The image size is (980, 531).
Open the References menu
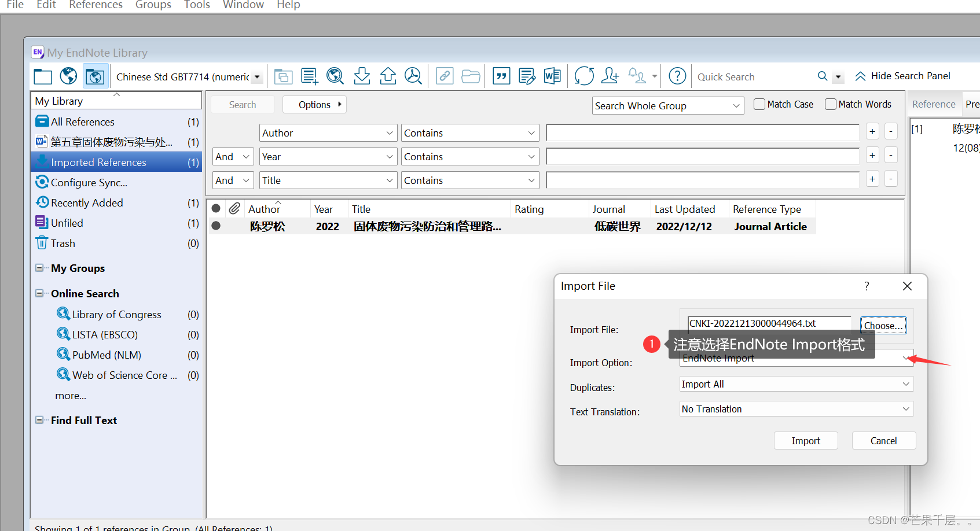tap(96, 5)
